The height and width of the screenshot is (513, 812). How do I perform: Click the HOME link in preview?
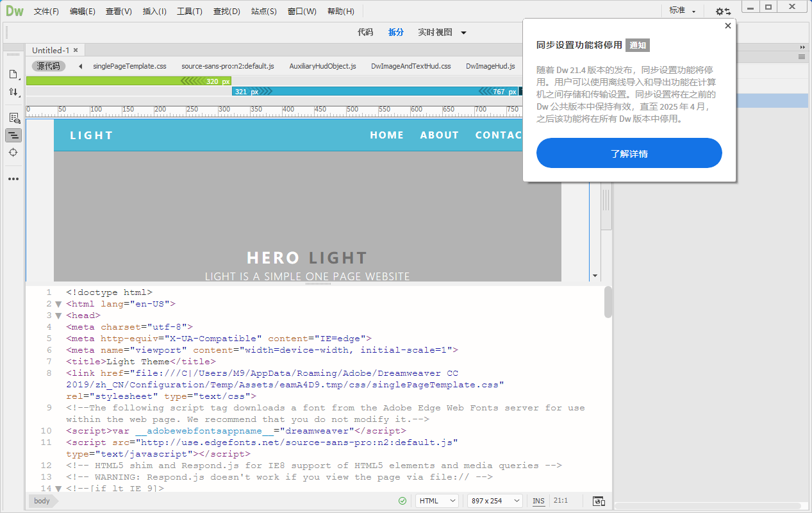coord(387,135)
